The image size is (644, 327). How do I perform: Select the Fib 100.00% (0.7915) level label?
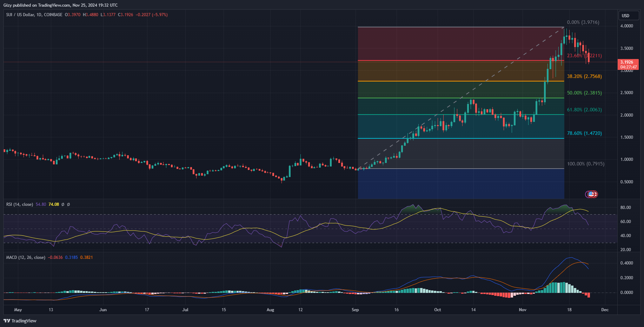pyautogui.click(x=586, y=164)
